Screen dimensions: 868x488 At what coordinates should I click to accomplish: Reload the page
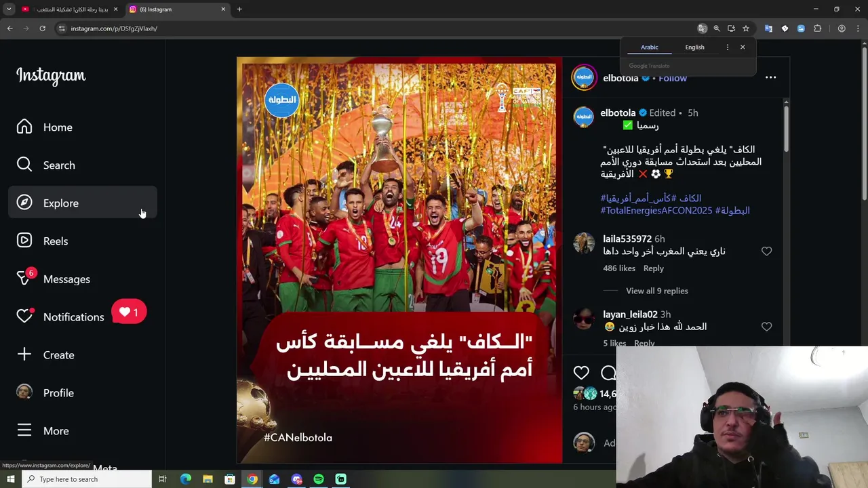coord(42,28)
